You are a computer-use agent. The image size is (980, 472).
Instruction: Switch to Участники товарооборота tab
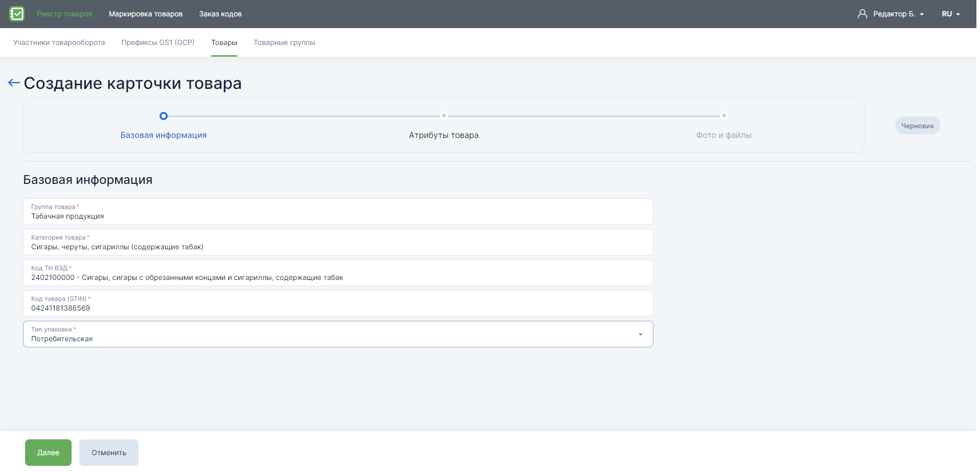click(59, 42)
